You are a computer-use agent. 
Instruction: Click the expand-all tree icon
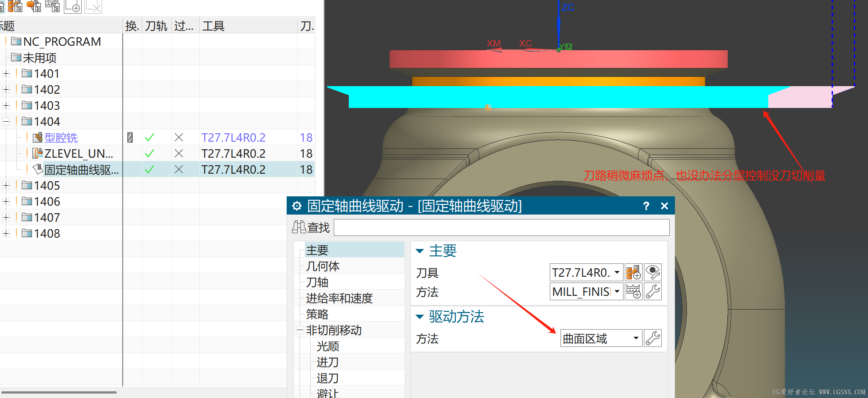73,6
